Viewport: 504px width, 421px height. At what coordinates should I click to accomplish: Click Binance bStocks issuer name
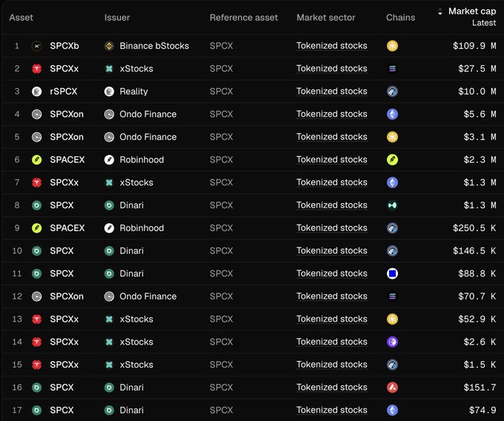click(x=154, y=46)
